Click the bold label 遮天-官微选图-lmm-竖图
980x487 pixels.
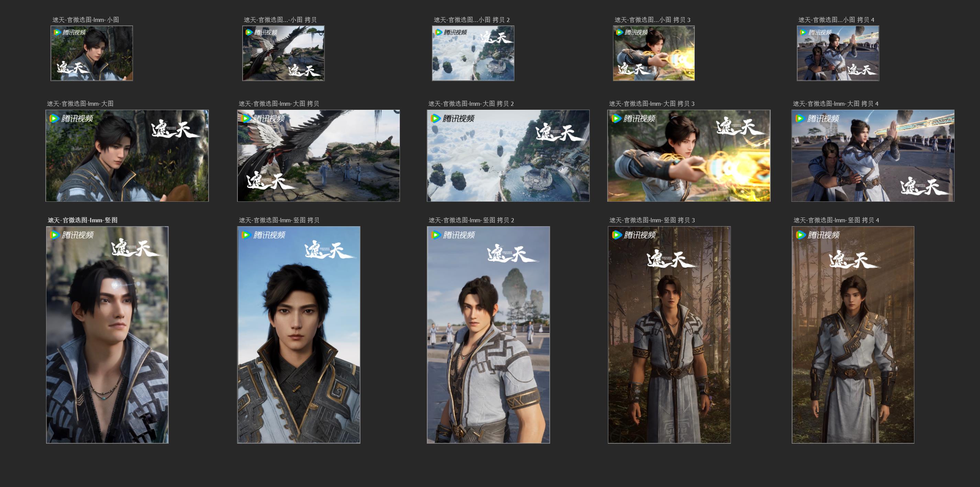(82, 220)
